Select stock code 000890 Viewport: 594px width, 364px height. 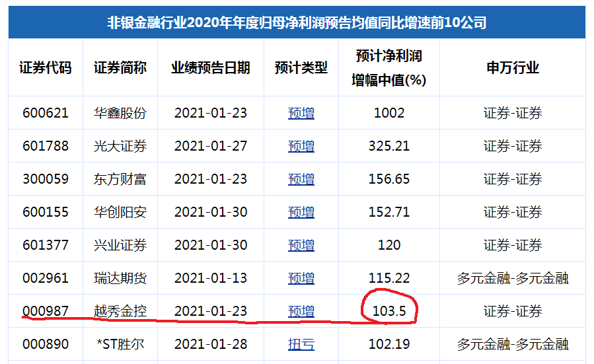[x=46, y=344]
